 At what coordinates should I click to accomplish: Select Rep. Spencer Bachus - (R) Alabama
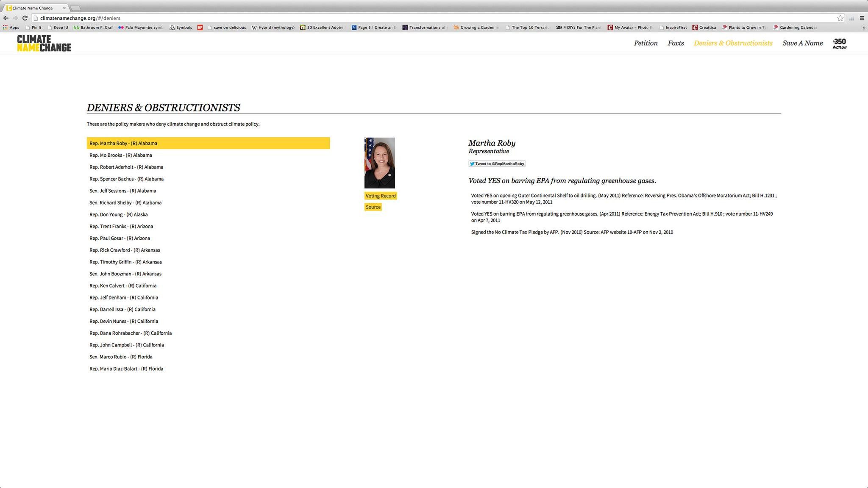coord(208,179)
